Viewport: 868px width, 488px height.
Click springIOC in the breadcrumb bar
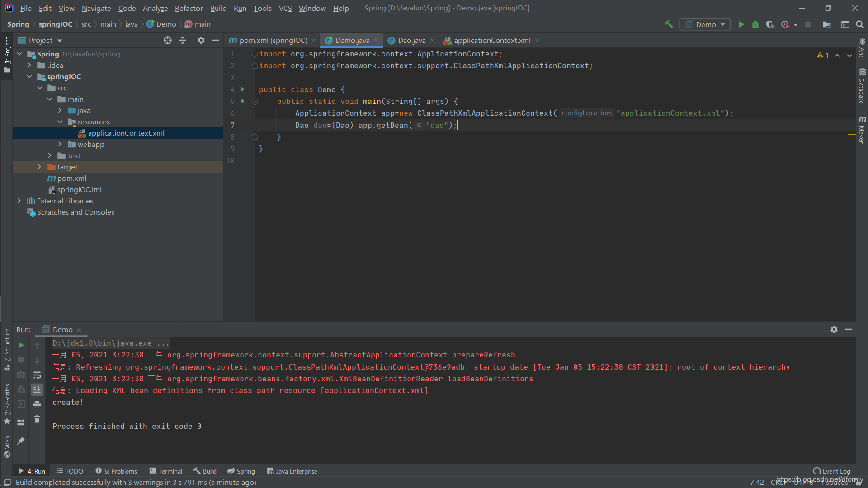coord(55,24)
